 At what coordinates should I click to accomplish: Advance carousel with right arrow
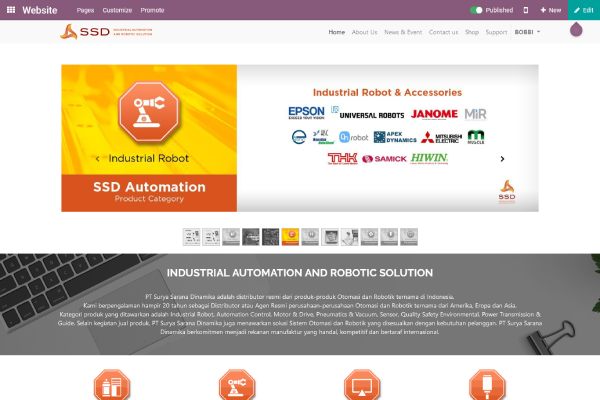point(502,159)
